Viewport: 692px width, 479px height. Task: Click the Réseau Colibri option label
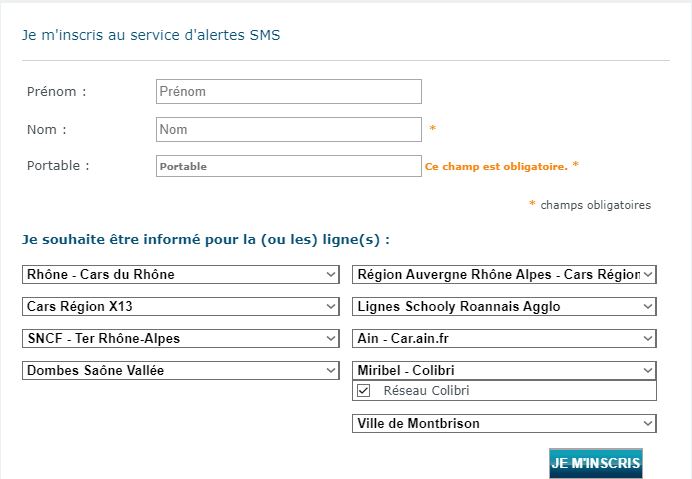click(x=426, y=391)
